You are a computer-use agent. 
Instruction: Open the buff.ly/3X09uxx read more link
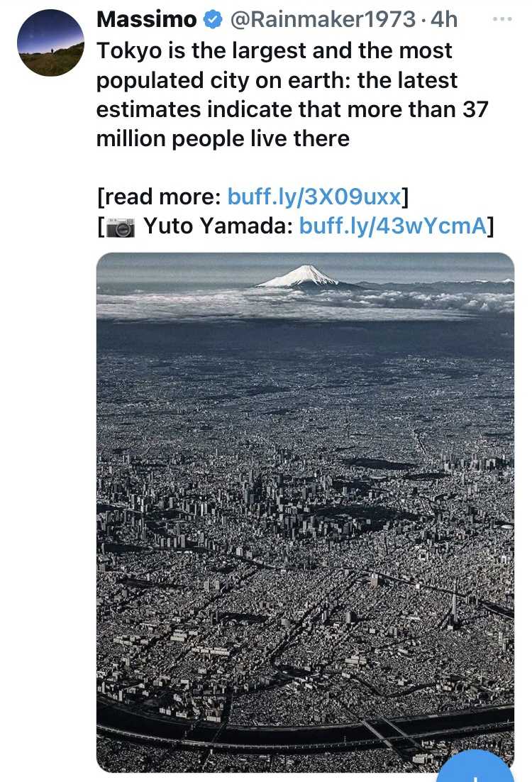[314, 196]
